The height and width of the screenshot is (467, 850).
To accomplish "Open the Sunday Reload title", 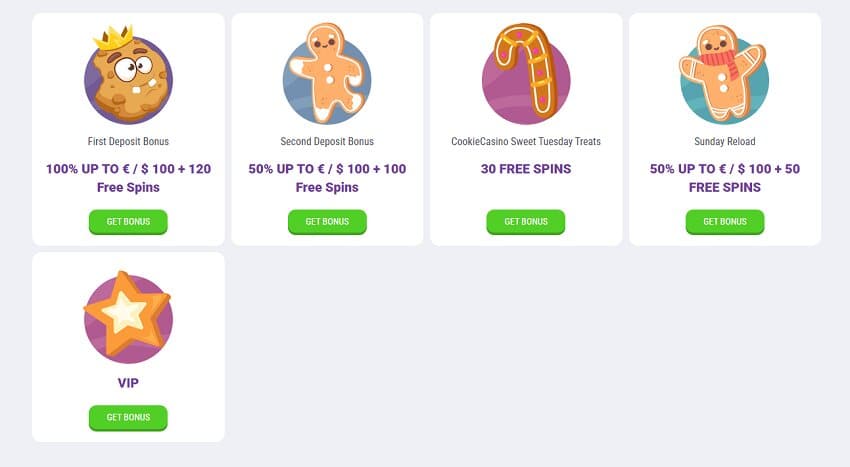I will pyautogui.click(x=725, y=142).
